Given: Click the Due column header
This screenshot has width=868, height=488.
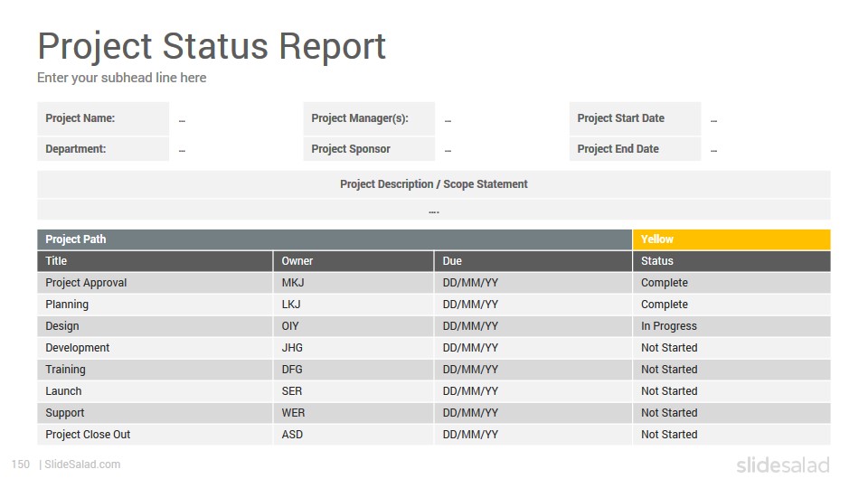Looking at the screenshot, I should 533,261.
